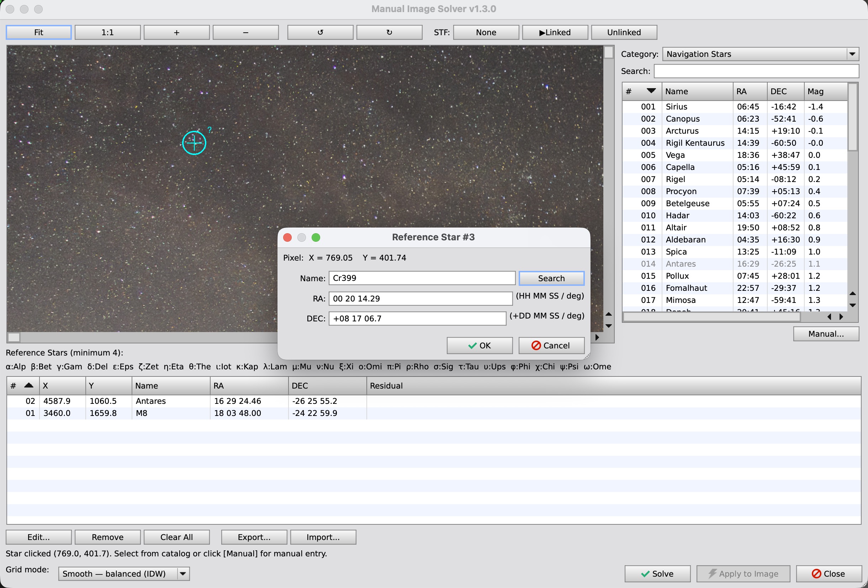
Task: Rotate the image counterclockwise
Action: [320, 32]
